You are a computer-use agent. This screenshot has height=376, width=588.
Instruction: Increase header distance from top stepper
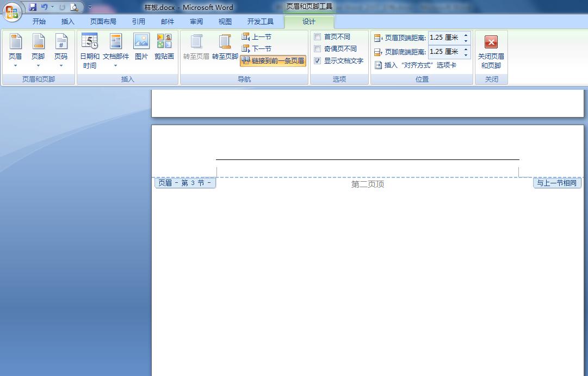(x=467, y=35)
